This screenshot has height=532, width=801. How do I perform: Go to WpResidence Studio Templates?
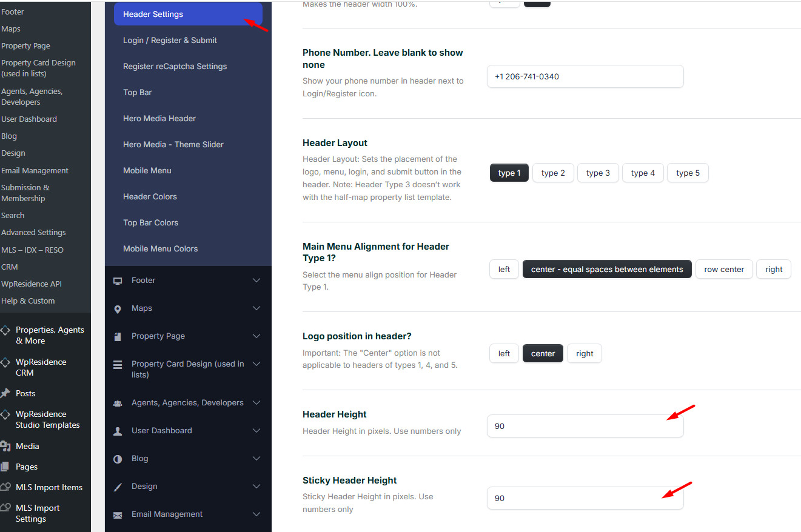pos(47,419)
